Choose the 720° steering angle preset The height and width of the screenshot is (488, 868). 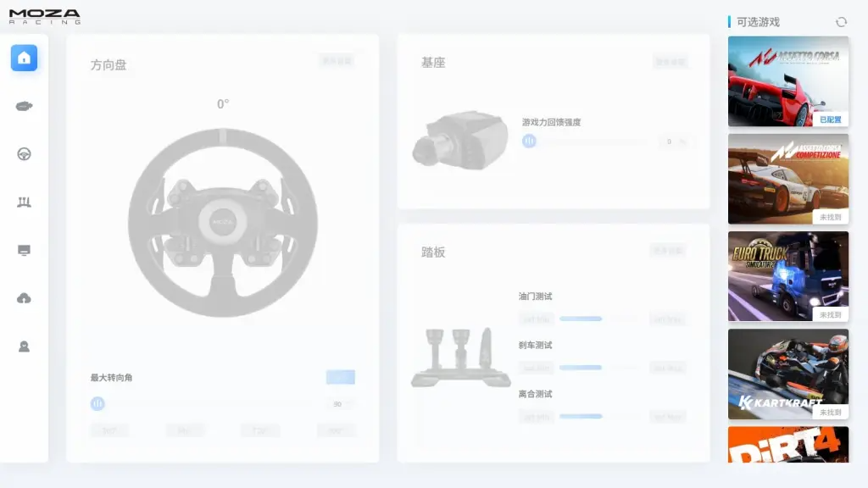tap(260, 430)
